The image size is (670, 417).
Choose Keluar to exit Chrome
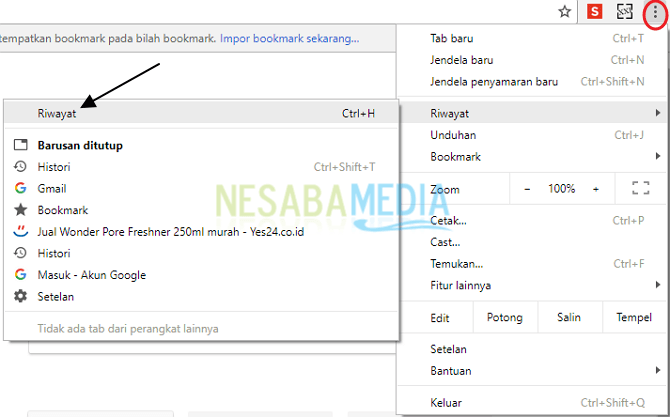(x=533, y=402)
